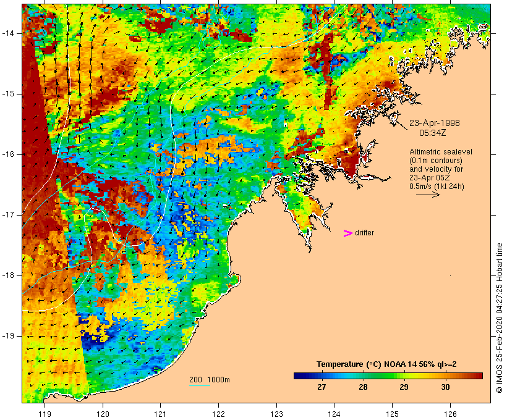
Task: Click the '23-Apr-1998' date label
Action: pos(435,123)
